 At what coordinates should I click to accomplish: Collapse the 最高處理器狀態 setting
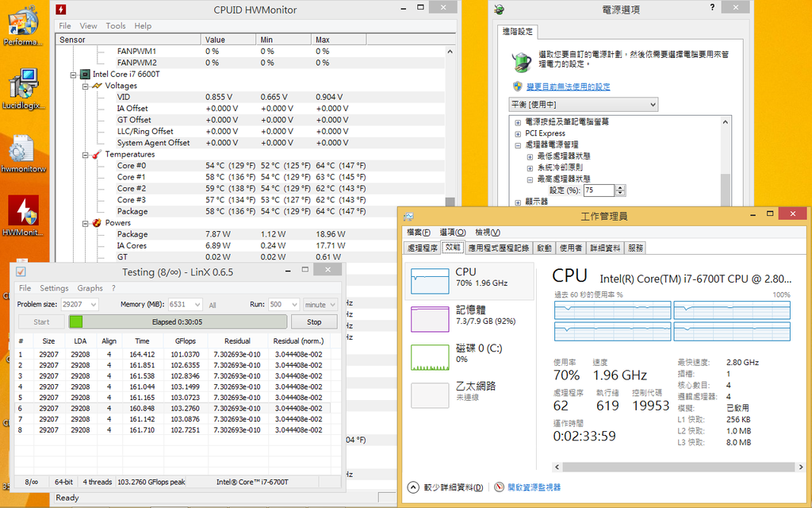(530, 179)
